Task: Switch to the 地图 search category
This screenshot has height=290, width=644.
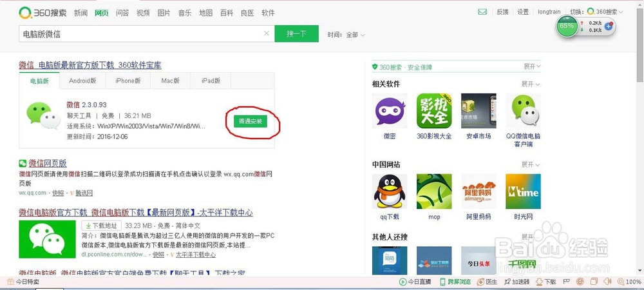Action: point(206,13)
